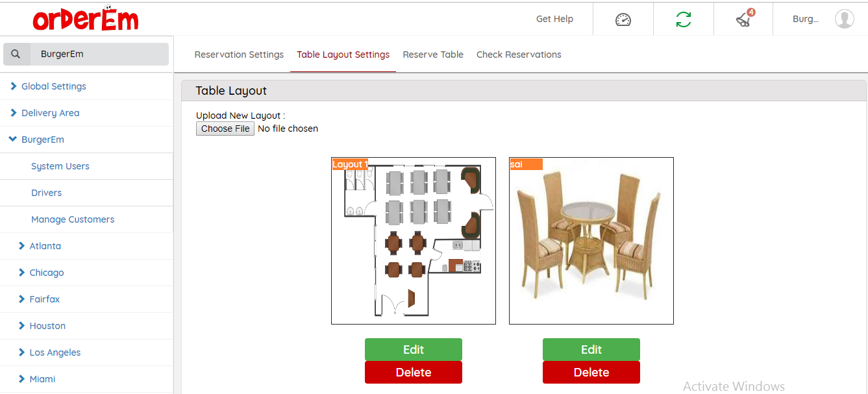Click the BurgerEm search field
Image resolution: width=868 pixels, height=394 pixels.
pos(99,55)
